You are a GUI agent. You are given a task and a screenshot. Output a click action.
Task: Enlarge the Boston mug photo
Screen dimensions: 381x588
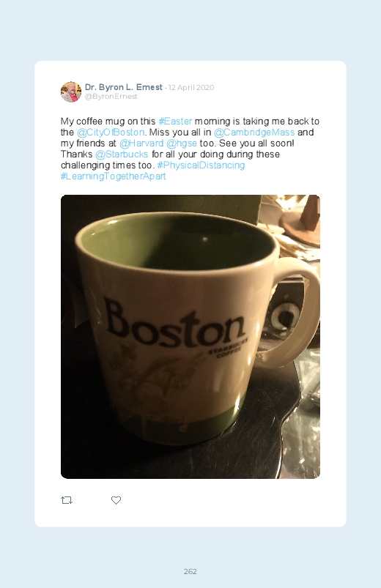190,337
